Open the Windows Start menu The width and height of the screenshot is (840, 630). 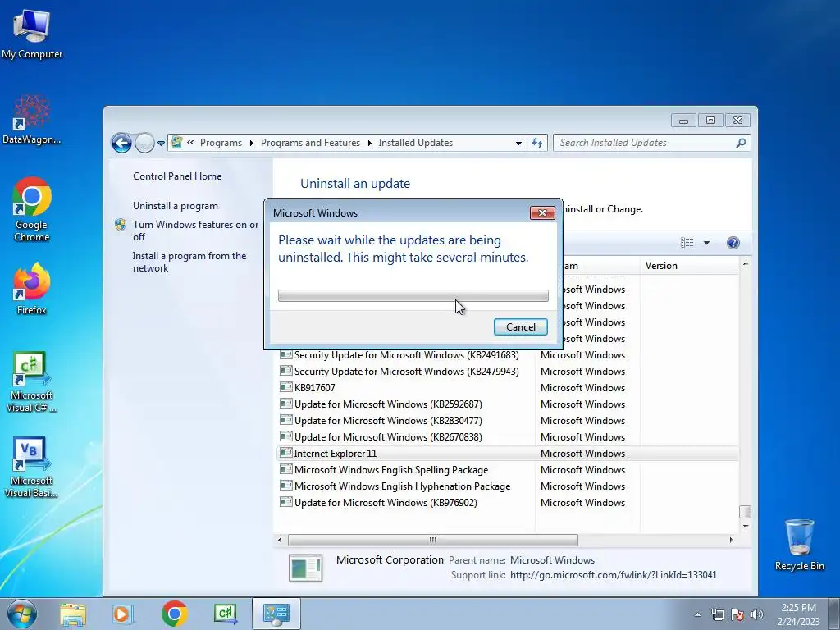22,614
